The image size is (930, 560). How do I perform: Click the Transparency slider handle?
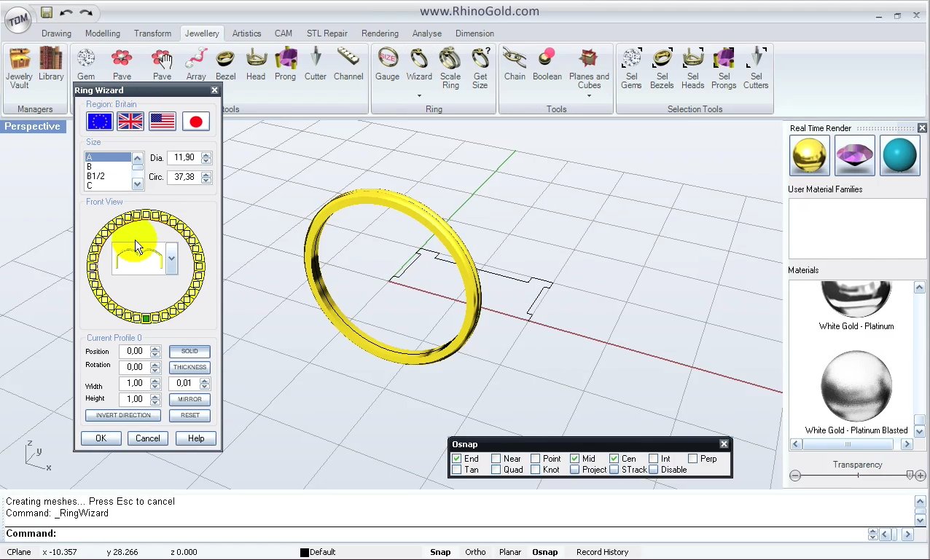click(910, 475)
